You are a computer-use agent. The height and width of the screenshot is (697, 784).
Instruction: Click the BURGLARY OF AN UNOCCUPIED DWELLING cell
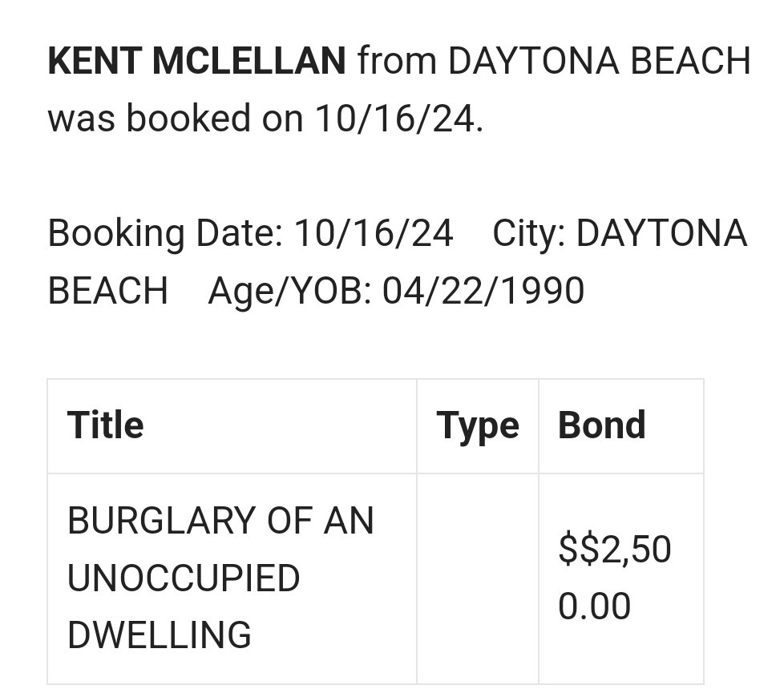pyautogui.click(x=232, y=578)
